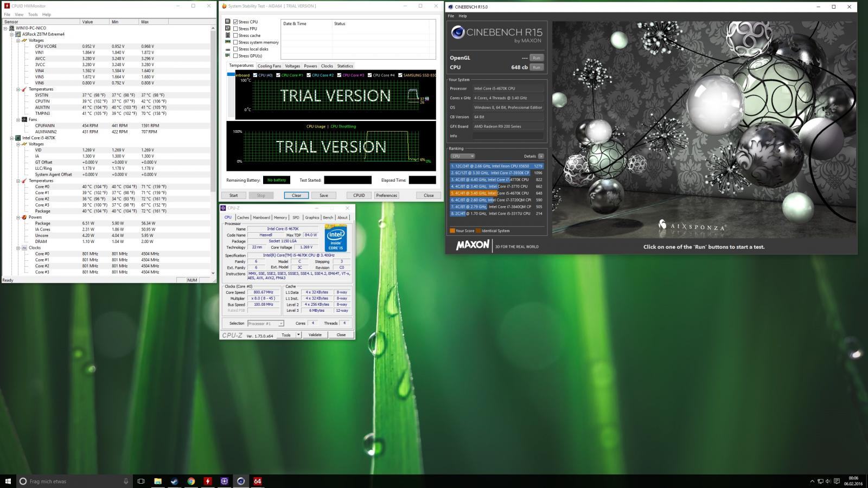Switch to the Cooling Fans tab in AIDA64

click(269, 66)
